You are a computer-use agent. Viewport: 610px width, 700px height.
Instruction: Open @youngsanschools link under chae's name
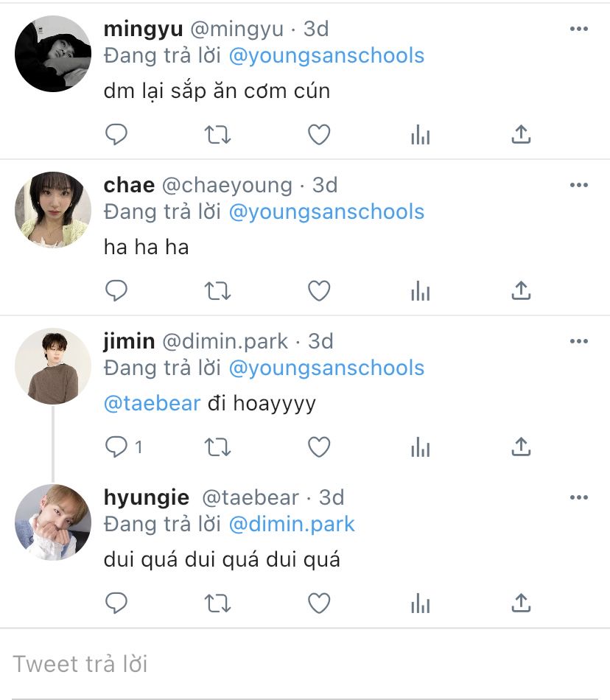pos(326,211)
